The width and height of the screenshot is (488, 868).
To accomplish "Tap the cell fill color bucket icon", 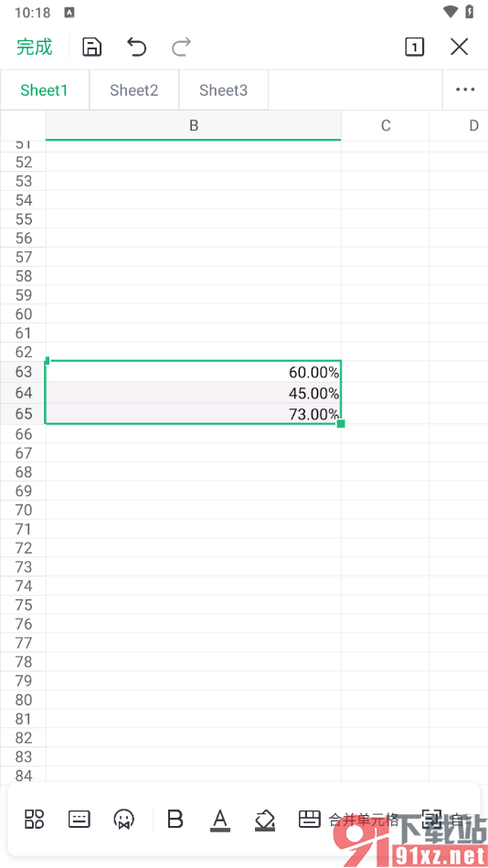I will [265, 820].
